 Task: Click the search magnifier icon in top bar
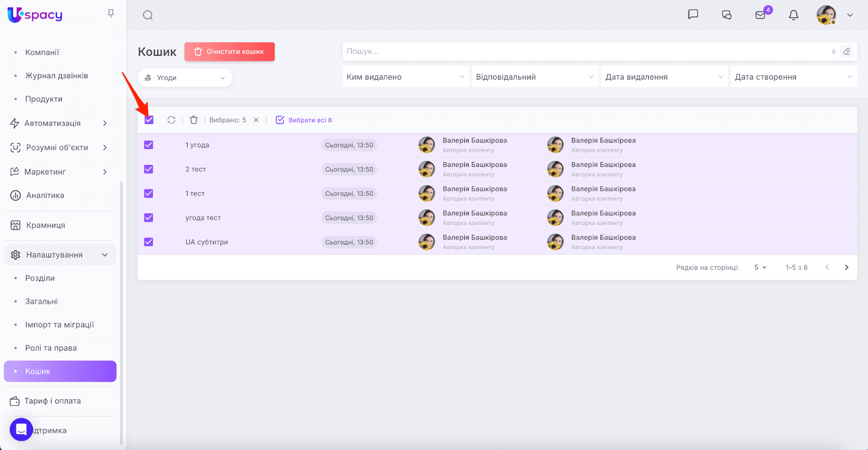[x=148, y=15]
